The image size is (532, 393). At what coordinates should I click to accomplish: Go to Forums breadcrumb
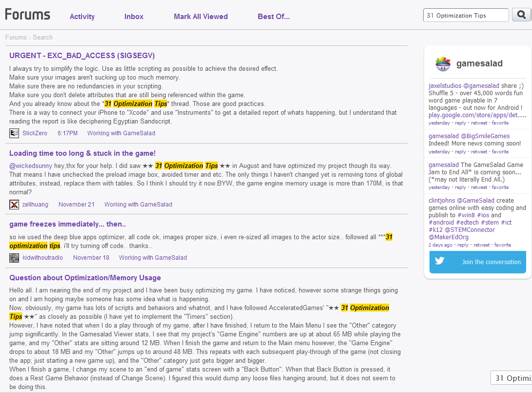point(16,37)
